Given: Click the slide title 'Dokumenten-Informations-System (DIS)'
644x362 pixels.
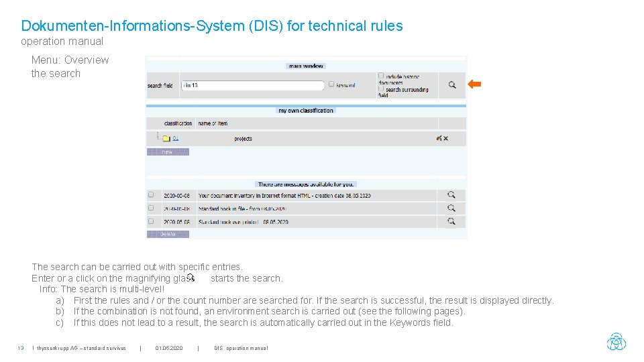Looking at the screenshot, I should [x=152, y=26].
